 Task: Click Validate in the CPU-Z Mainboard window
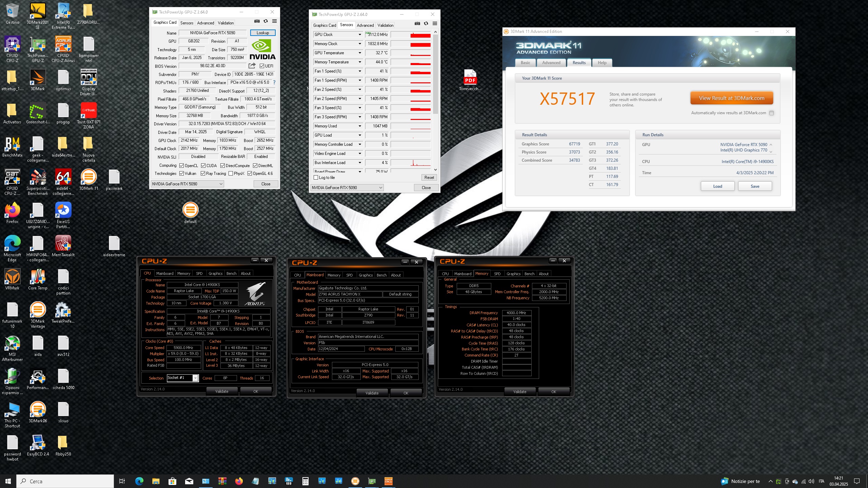point(372,393)
